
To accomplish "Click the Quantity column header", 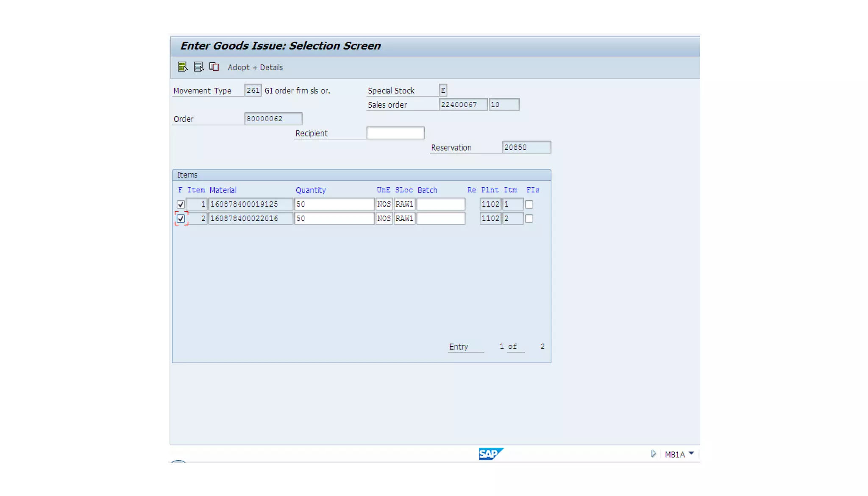I will 311,190.
